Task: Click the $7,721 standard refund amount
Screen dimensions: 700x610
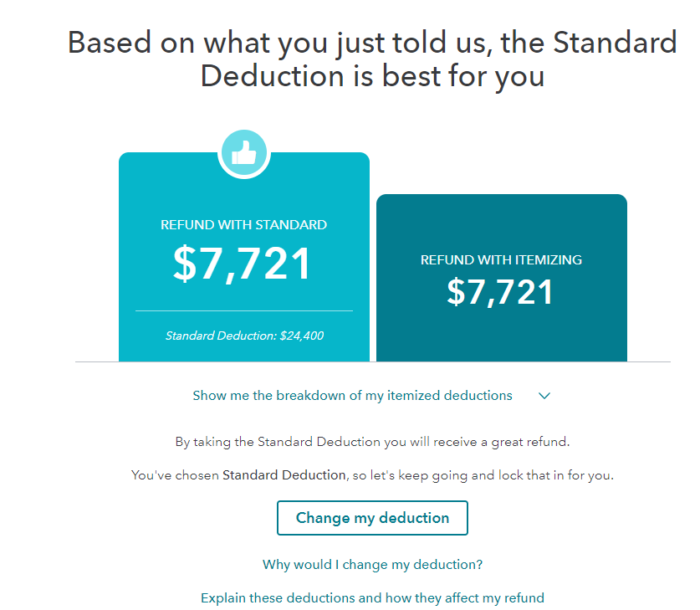Action: click(x=243, y=262)
